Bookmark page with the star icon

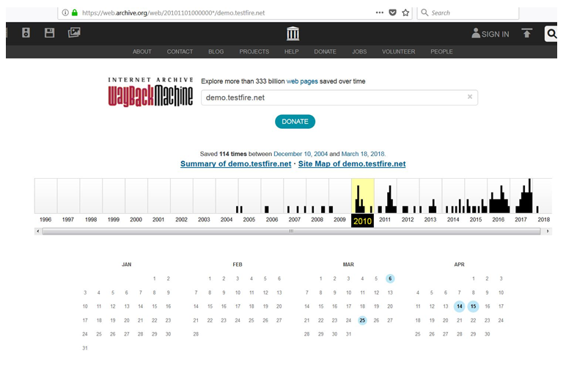coord(405,12)
